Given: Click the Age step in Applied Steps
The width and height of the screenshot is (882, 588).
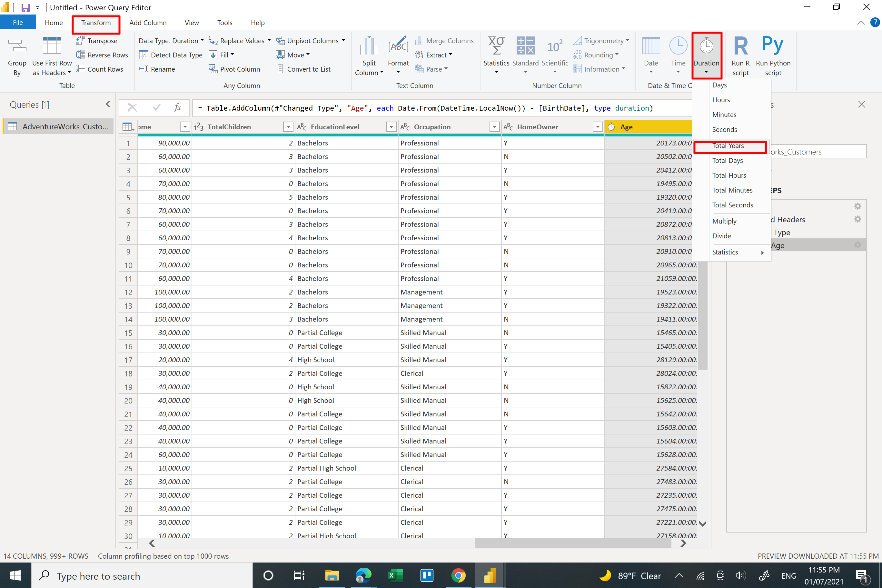Looking at the screenshot, I should coord(796,245).
